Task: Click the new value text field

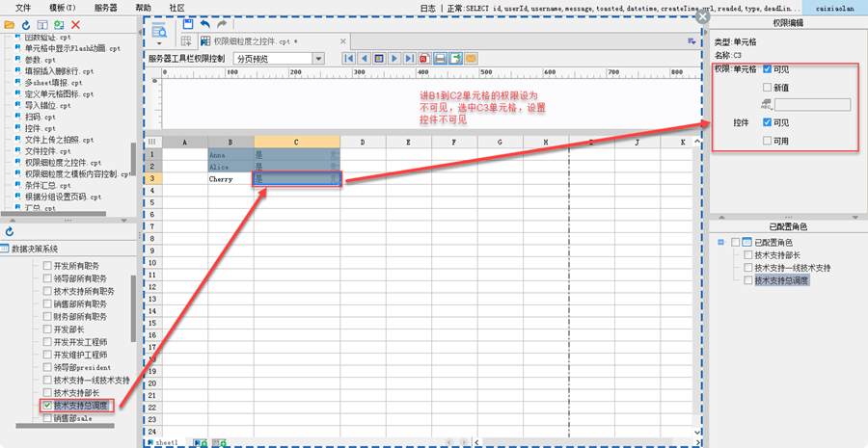Action: (812, 104)
